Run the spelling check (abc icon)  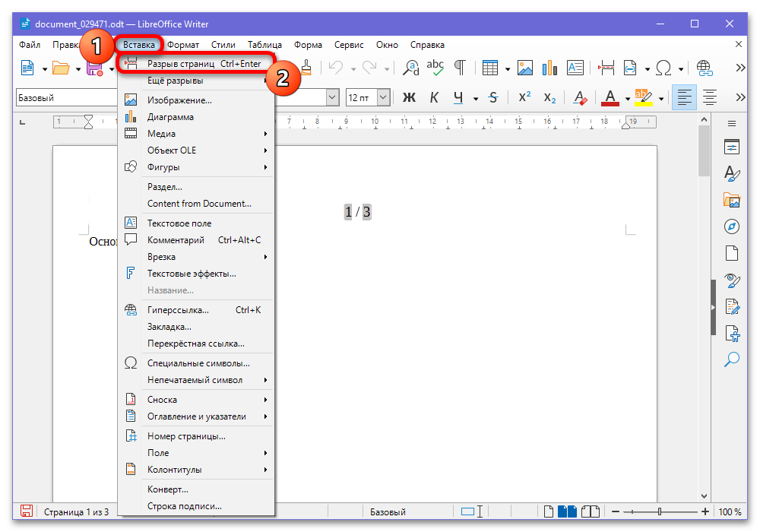(x=435, y=68)
